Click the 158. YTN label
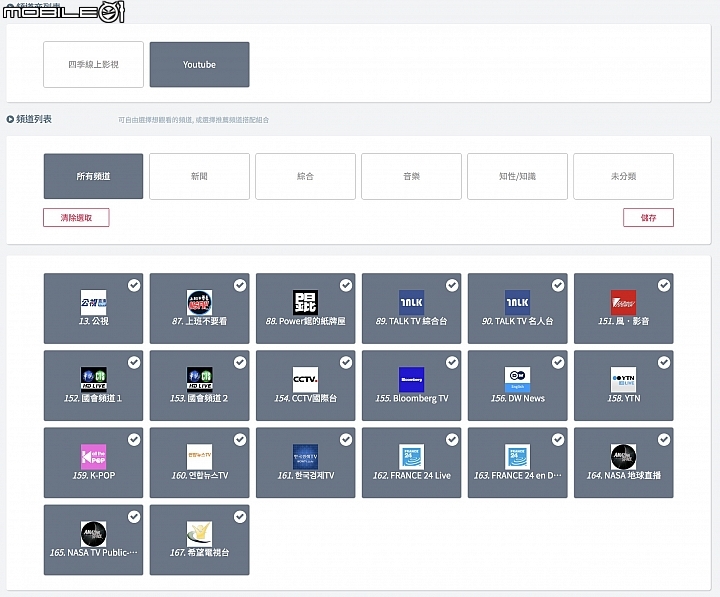The width and height of the screenshot is (720, 597). (x=624, y=398)
